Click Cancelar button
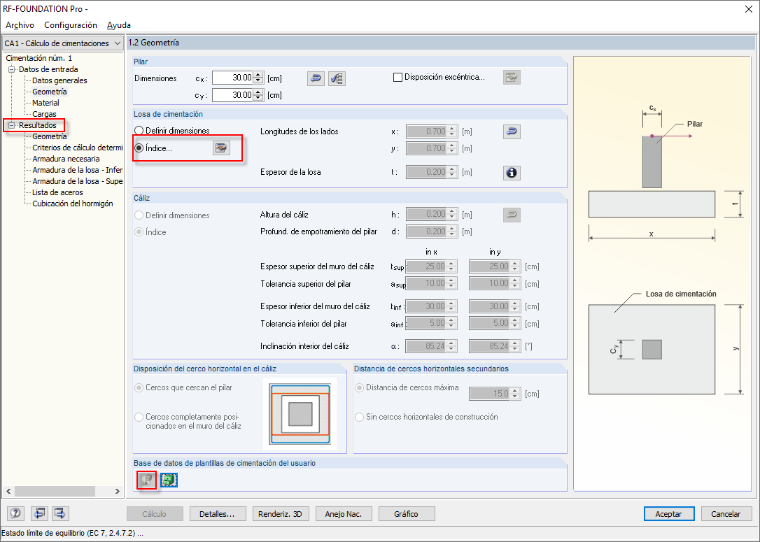The width and height of the screenshot is (760, 542). pyautogui.click(x=726, y=514)
